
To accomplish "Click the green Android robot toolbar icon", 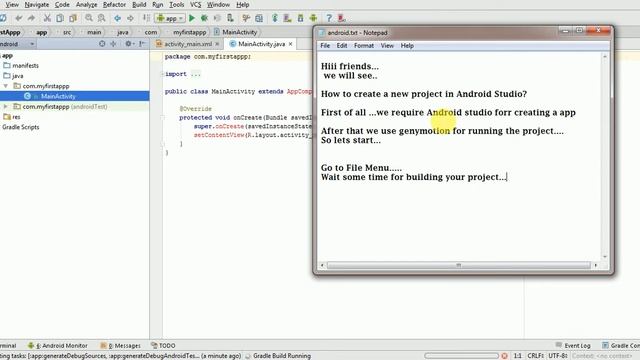I will (313, 18).
